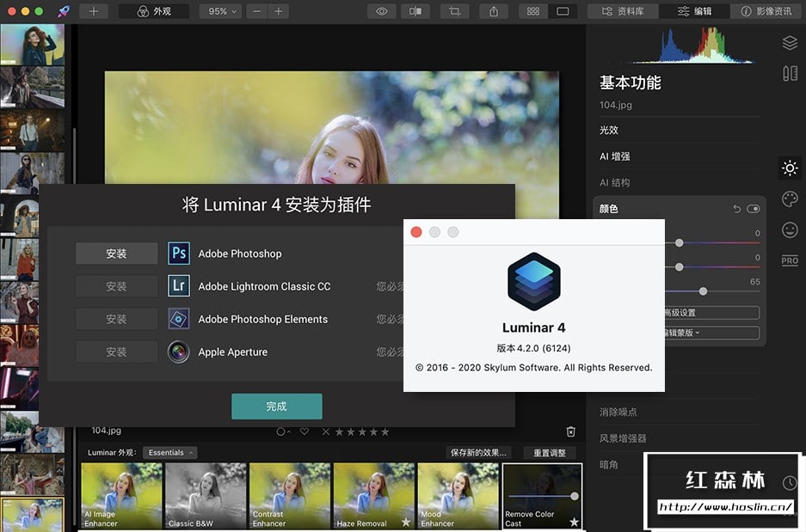Image resolution: width=806 pixels, height=532 pixels.
Task: Click the Apple Aperture lens icon
Action: tap(179, 352)
